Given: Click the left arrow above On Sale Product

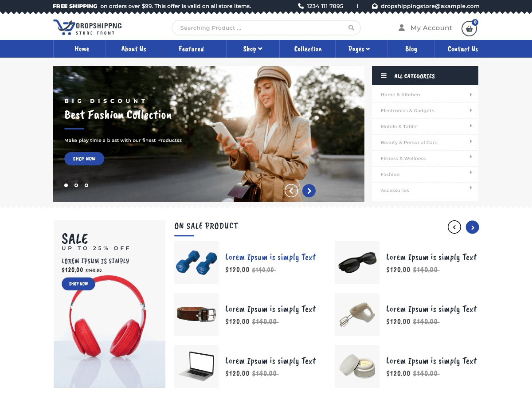Looking at the screenshot, I should tap(454, 227).
